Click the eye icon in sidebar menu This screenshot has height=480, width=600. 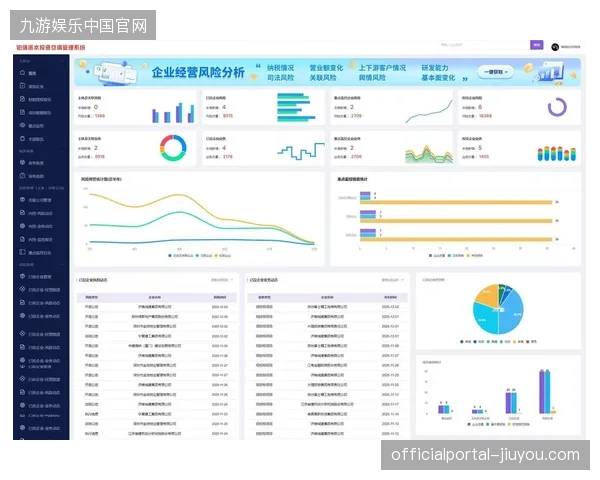coord(23,126)
